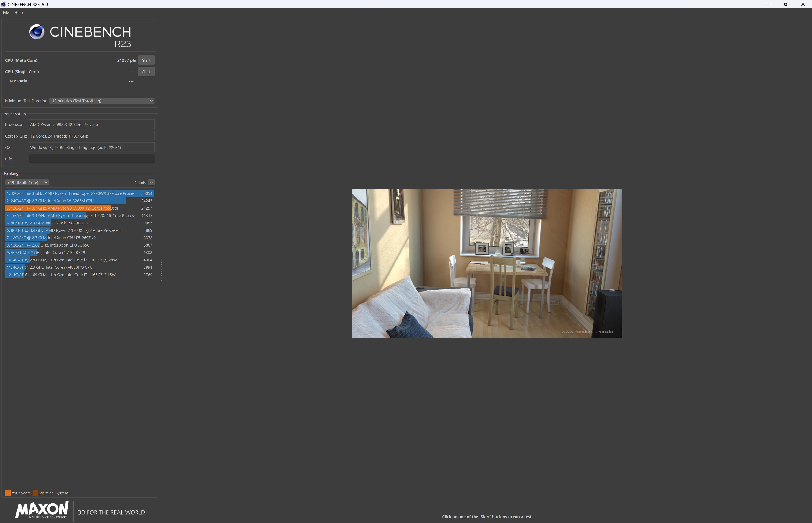This screenshot has height=523, width=812.
Task: Click the orange Your Score legend swatch
Action: [x=8, y=493]
